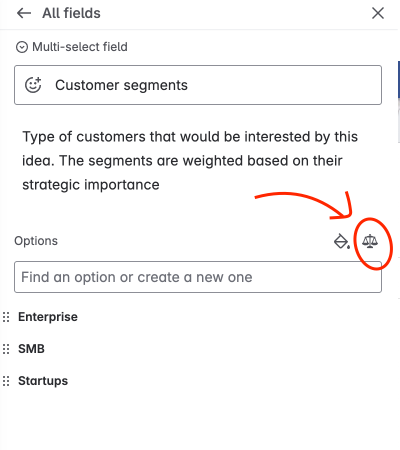
Task: Click the SMB drag handle
Action: 6,349
